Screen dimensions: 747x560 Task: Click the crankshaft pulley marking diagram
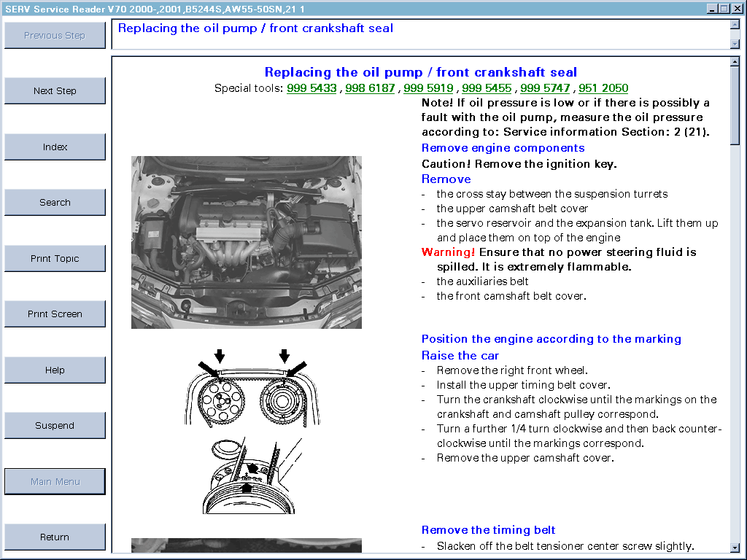point(252,475)
